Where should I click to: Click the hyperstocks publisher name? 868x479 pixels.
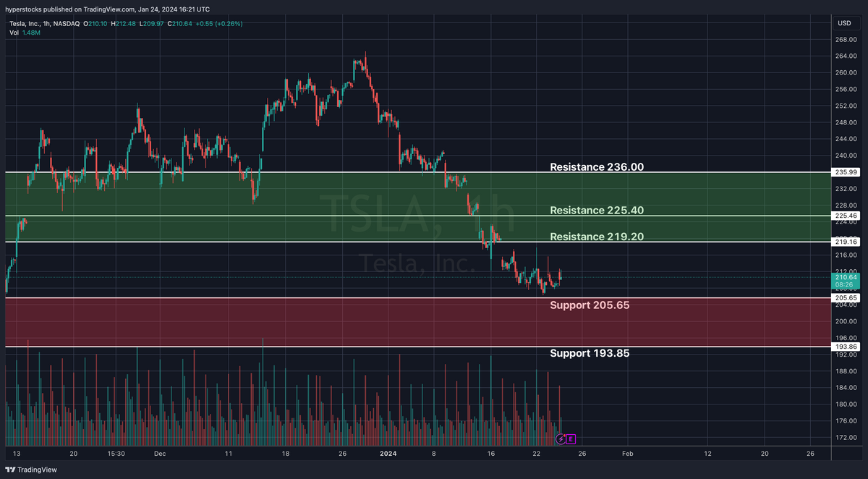(x=23, y=9)
